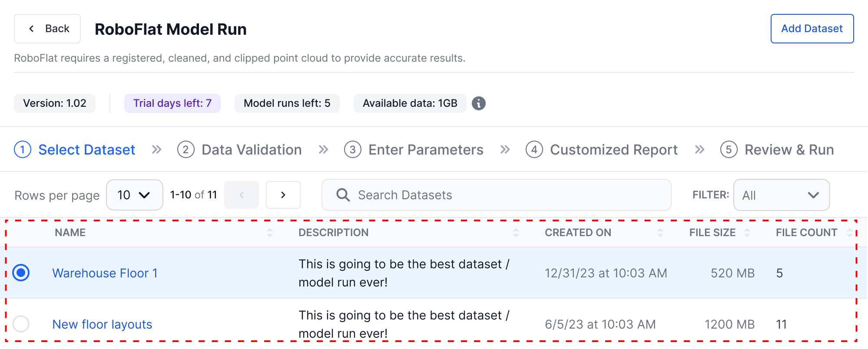Image resolution: width=868 pixels, height=349 pixels.
Task: Open the Rows per page dropdown
Action: point(135,195)
